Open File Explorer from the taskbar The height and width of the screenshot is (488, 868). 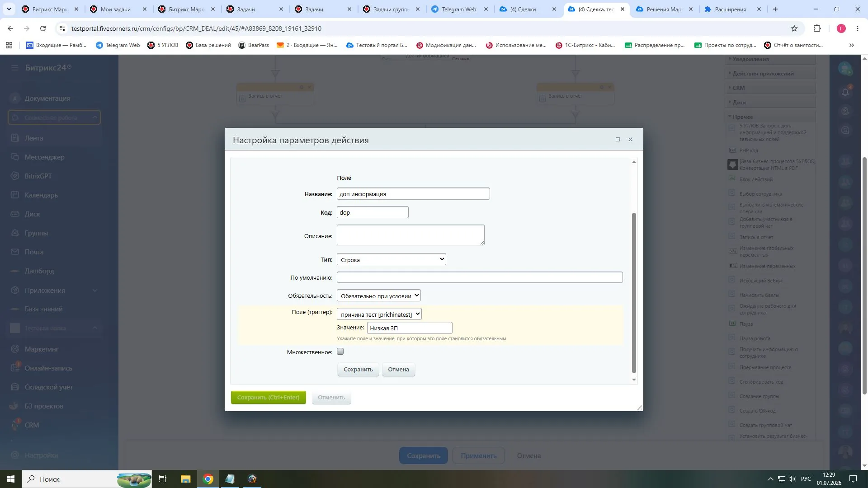[x=185, y=479]
